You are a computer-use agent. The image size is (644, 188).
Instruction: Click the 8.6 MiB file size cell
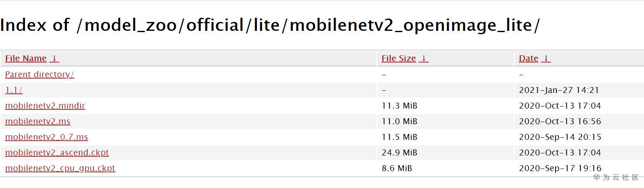[397, 168]
